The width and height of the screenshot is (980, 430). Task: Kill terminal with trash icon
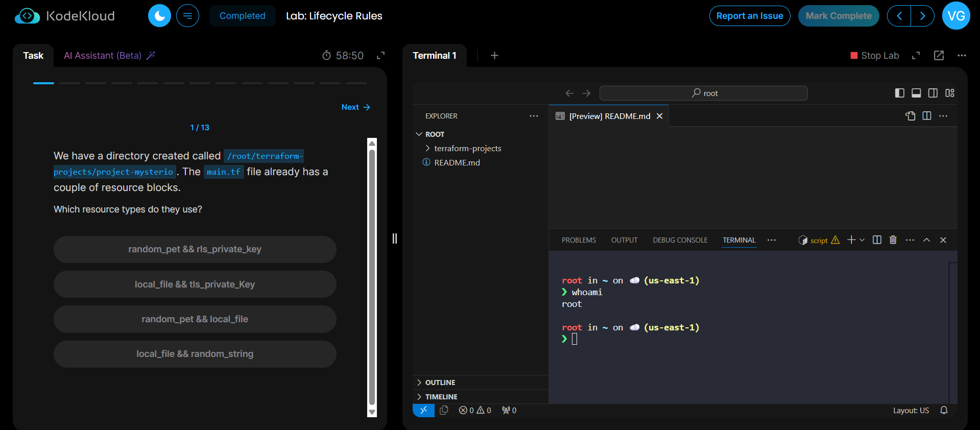pos(893,240)
